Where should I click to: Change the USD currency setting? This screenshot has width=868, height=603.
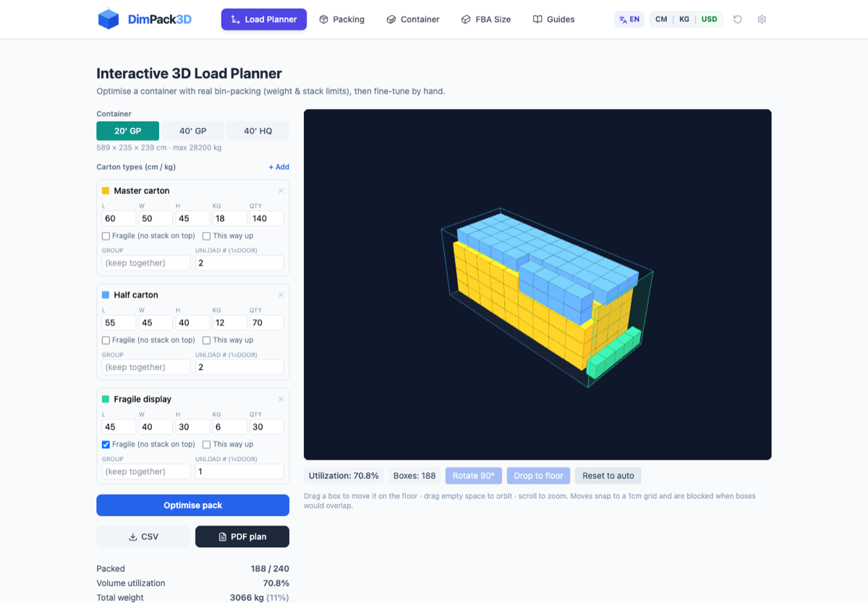point(710,20)
